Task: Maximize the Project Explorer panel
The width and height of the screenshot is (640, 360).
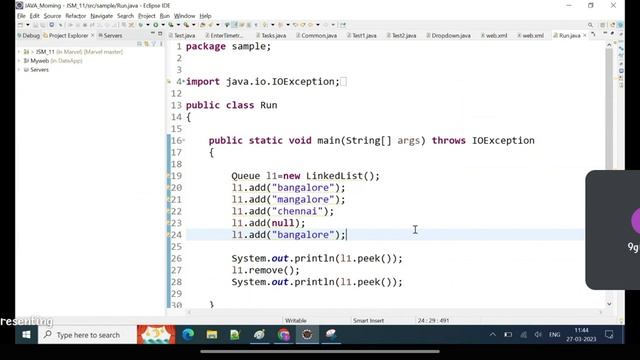Action: [x=160, y=34]
